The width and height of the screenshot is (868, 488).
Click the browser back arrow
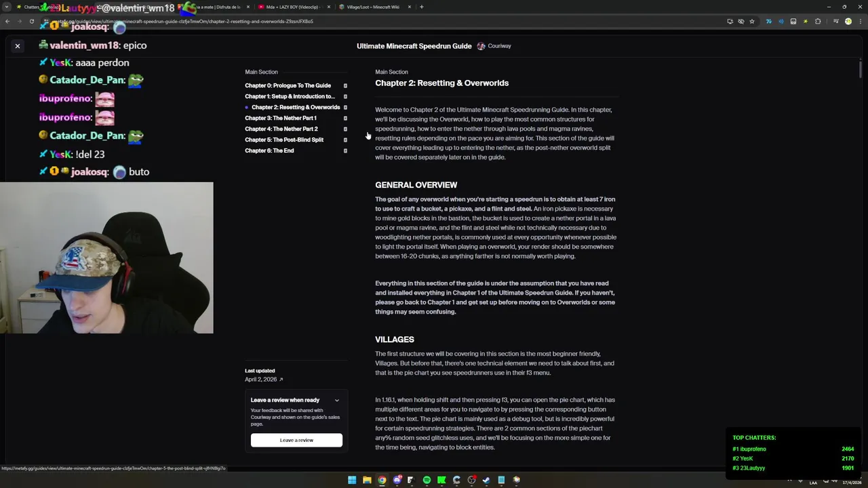coord(7,21)
